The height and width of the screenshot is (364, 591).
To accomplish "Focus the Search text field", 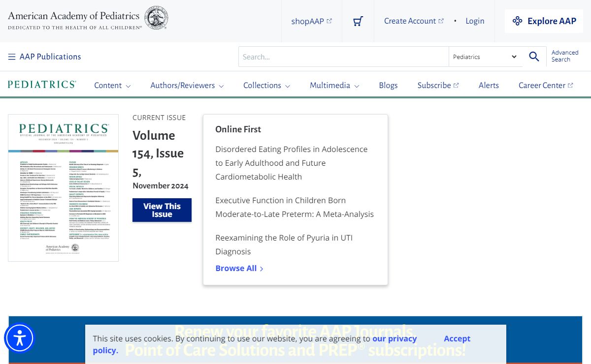I will [x=344, y=57].
